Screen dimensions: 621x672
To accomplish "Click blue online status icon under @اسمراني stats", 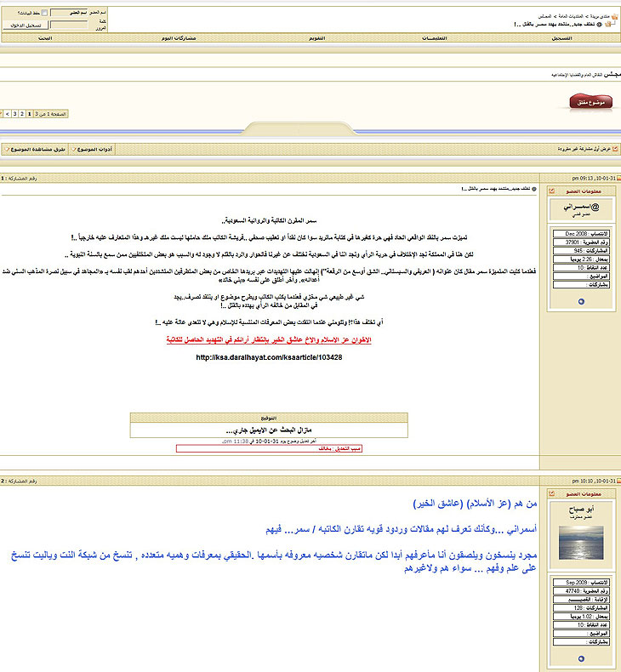I will point(581,301).
